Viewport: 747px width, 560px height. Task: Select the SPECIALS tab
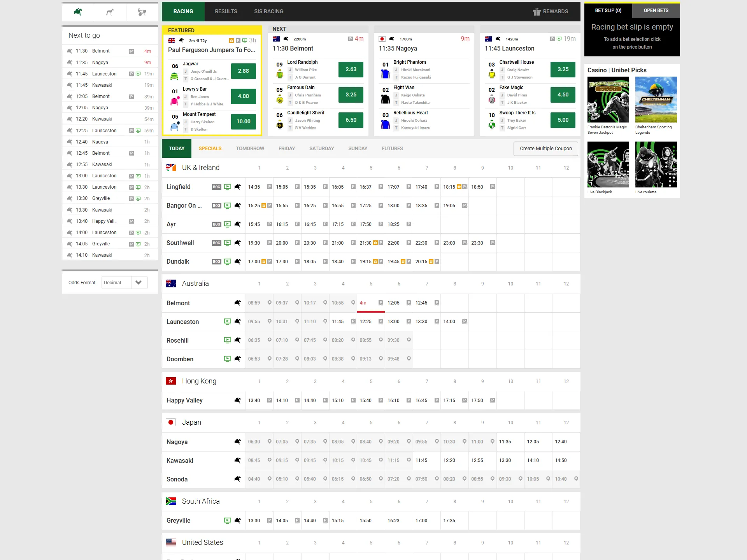pos(210,148)
